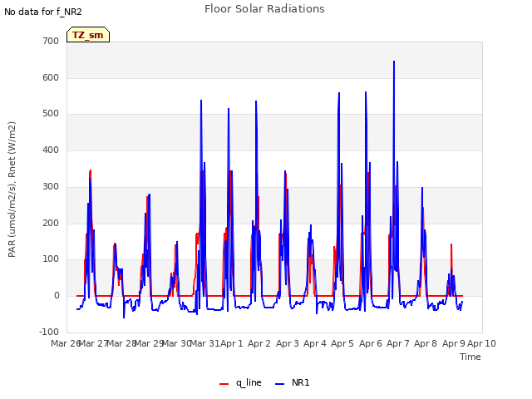532x399 pixels.
Task: Click the x-axis label 'Apr 5'
Action: click(x=342, y=343)
